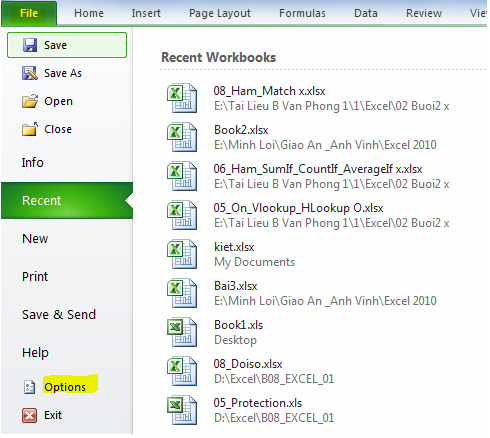Screen dimensions: 490x438
Task: Open the File tab
Action: [x=29, y=13]
